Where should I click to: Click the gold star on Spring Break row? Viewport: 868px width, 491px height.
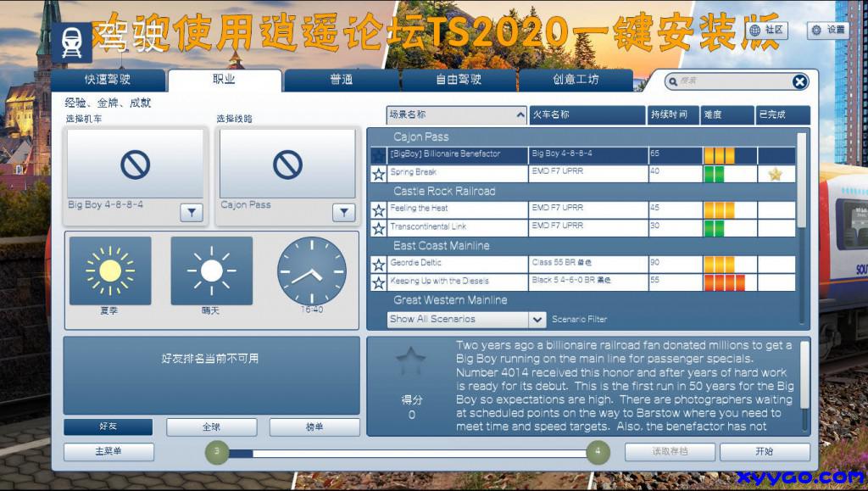(775, 174)
